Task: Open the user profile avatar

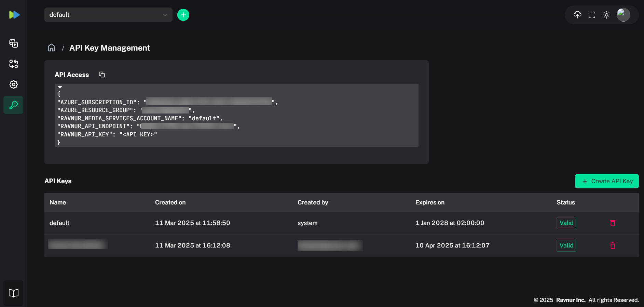Action: (623, 15)
